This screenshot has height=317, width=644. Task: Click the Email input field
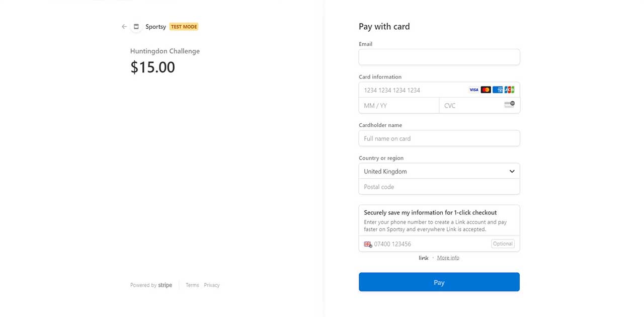439,57
